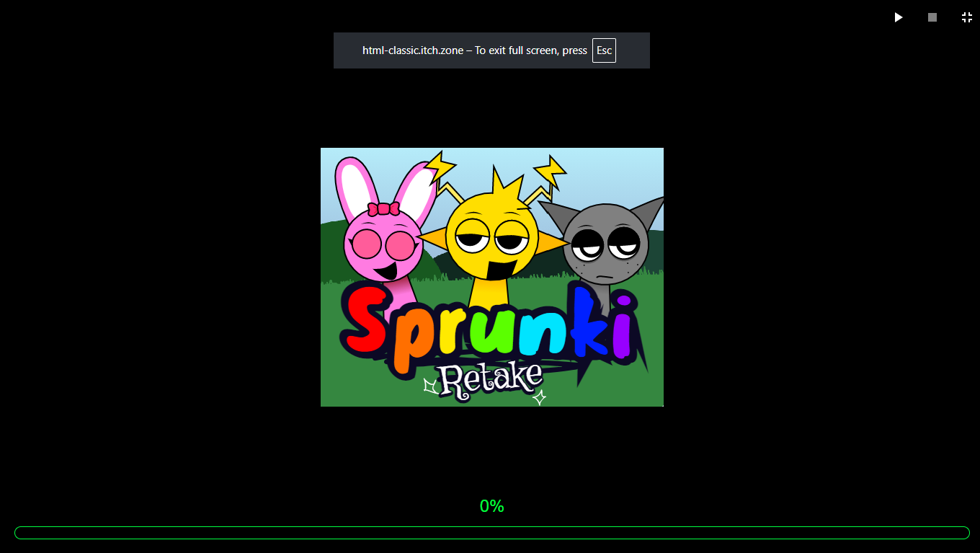Click the green loading progress bar
The width and height of the screenshot is (980, 553).
click(492, 533)
